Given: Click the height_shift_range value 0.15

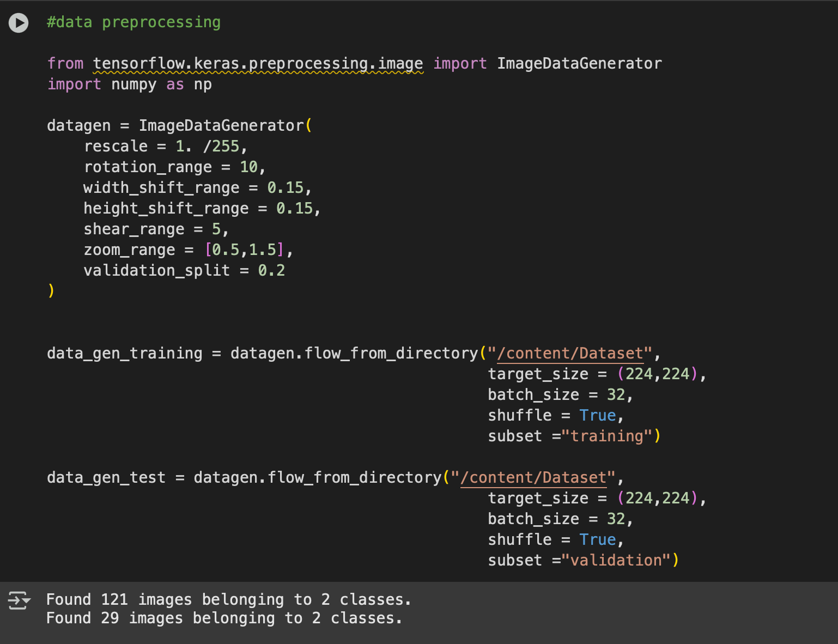Looking at the screenshot, I should 294,209.
